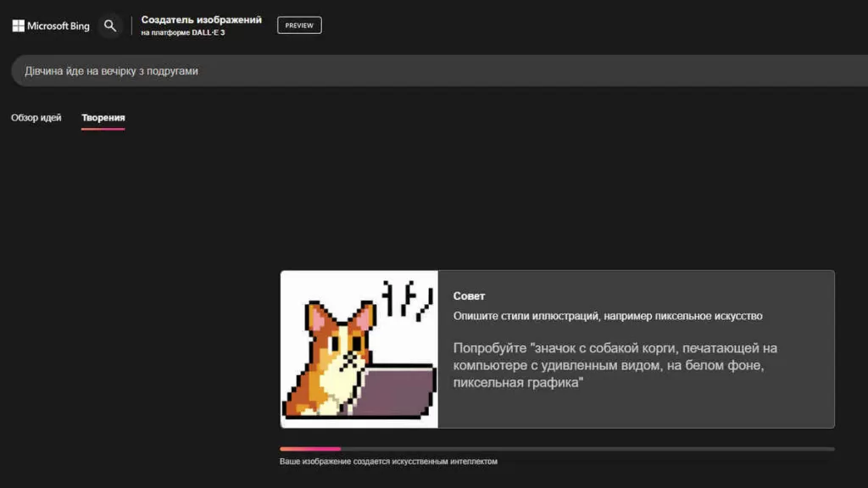
Task: Click the pink underline under "Творения"
Action: coord(103,129)
